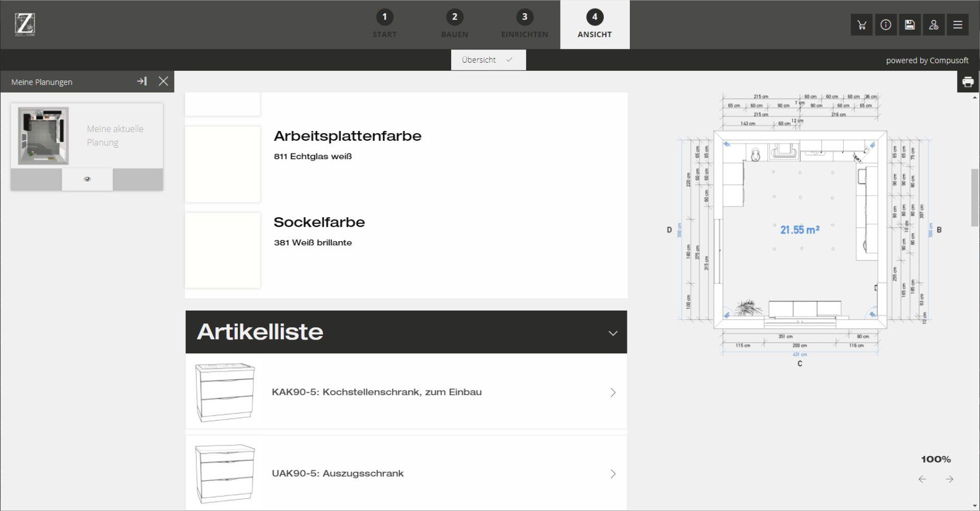
Task: Open the user account settings icon
Action: click(x=934, y=24)
